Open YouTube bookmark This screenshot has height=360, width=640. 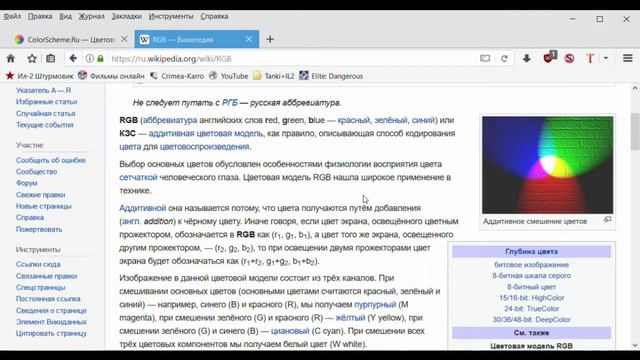click(x=229, y=76)
